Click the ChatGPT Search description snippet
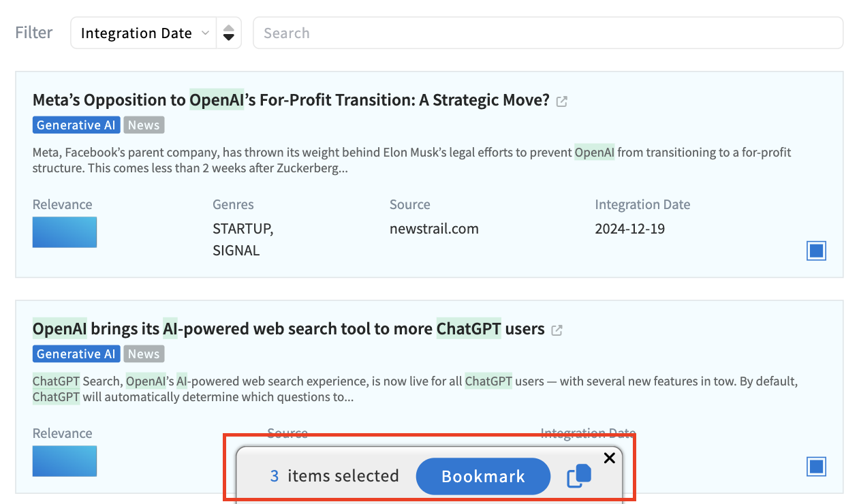 tap(415, 389)
